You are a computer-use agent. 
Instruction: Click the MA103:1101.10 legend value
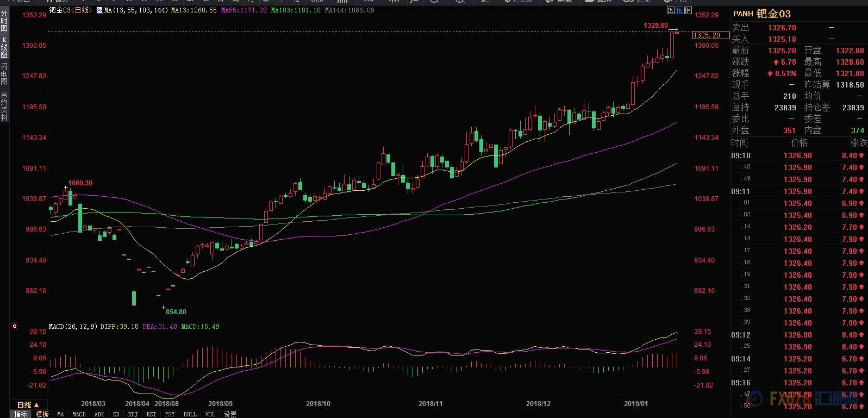pos(296,10)
